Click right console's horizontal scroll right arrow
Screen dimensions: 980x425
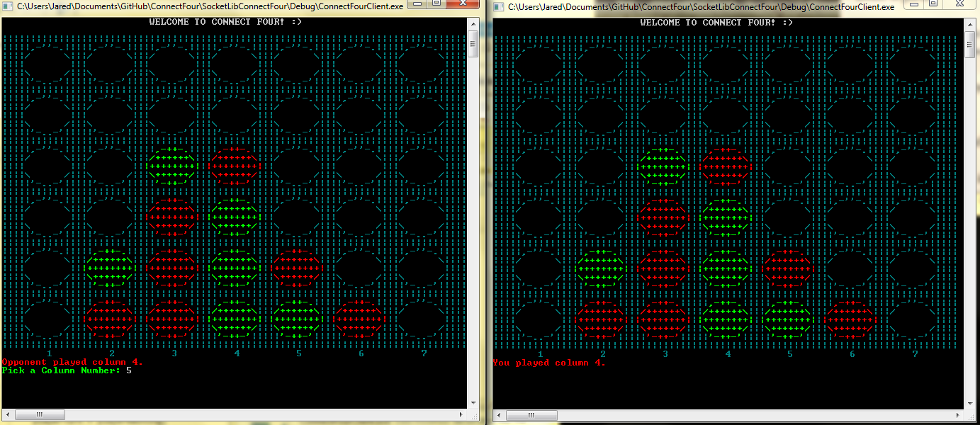coord(959,415)
